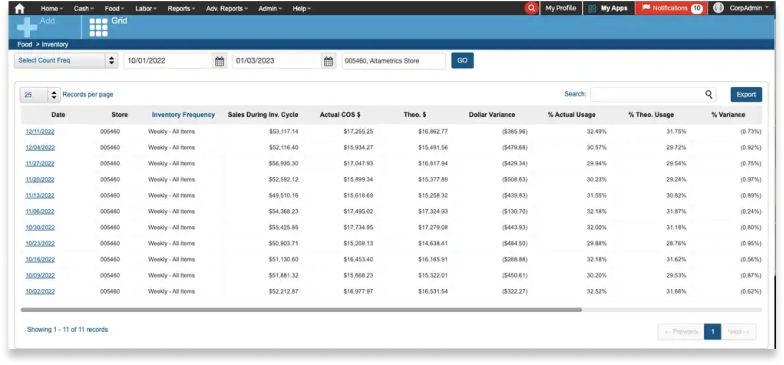Screen dimensions: 784x365
Task: Open the 12/04/2022 inventory record
Action: (x=40, y=148)
